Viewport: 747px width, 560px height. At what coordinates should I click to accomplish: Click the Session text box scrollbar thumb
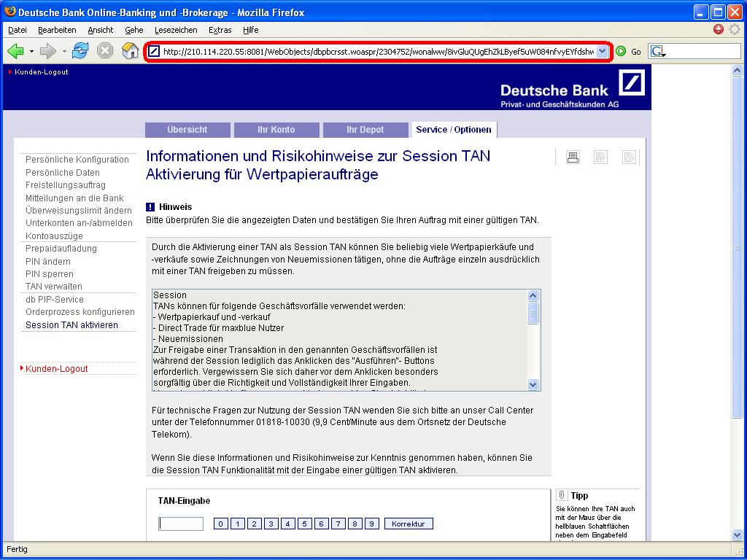click(x=533, y=313)
